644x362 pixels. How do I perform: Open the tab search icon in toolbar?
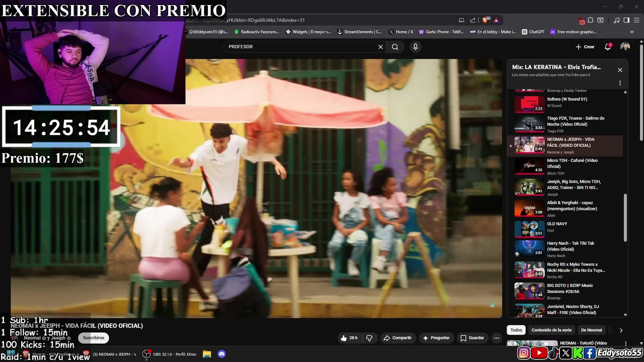pyautogui.click(x=600, y=20)
